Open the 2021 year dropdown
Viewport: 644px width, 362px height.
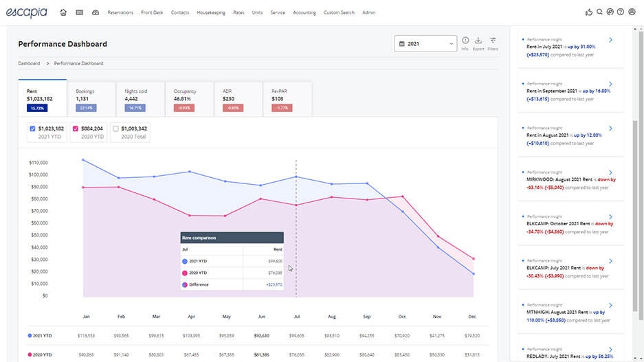pos(425,43)
